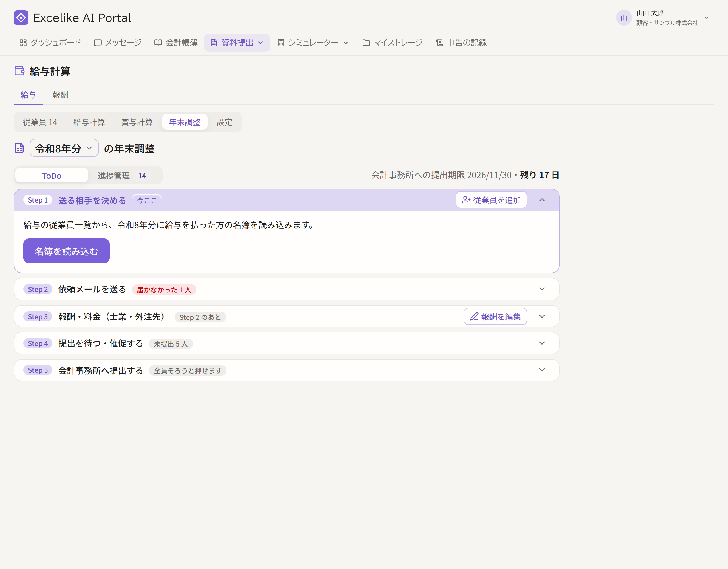Click the 全員そろうと押せます badge
The height and width of the screenshot is (569, 728).
188,370
